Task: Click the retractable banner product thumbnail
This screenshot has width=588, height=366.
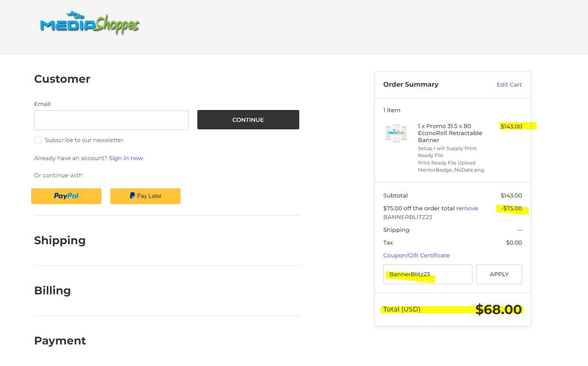Action: click(x=396, y=133)
